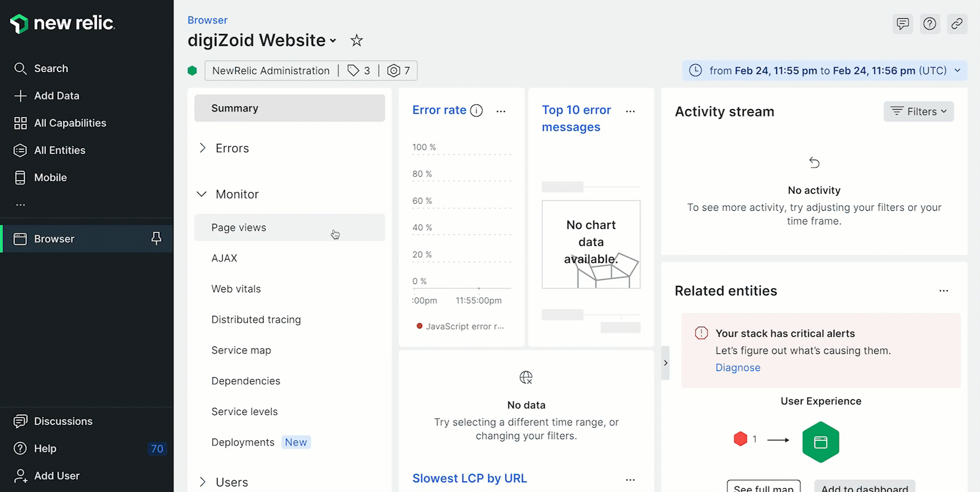The height and width of the screenshot is (492, 980).
Task: Open the help question mark icon
Action: [x=929, y=24]
